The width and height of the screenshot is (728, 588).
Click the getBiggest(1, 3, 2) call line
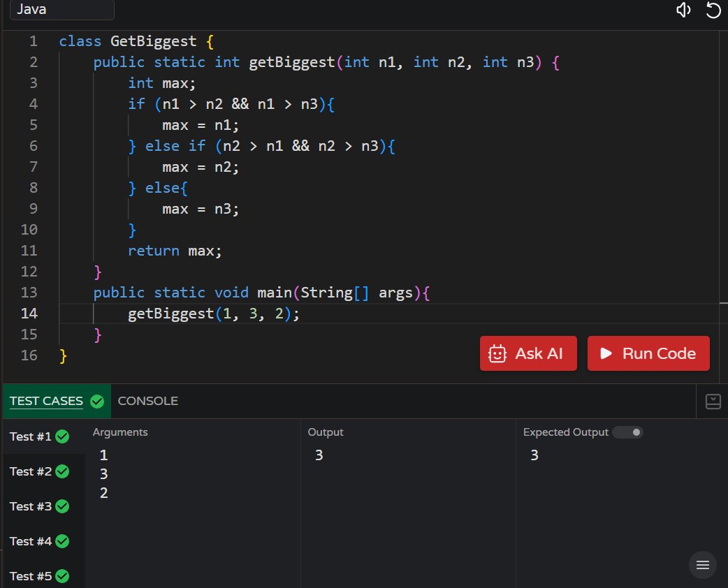[214, 314]
